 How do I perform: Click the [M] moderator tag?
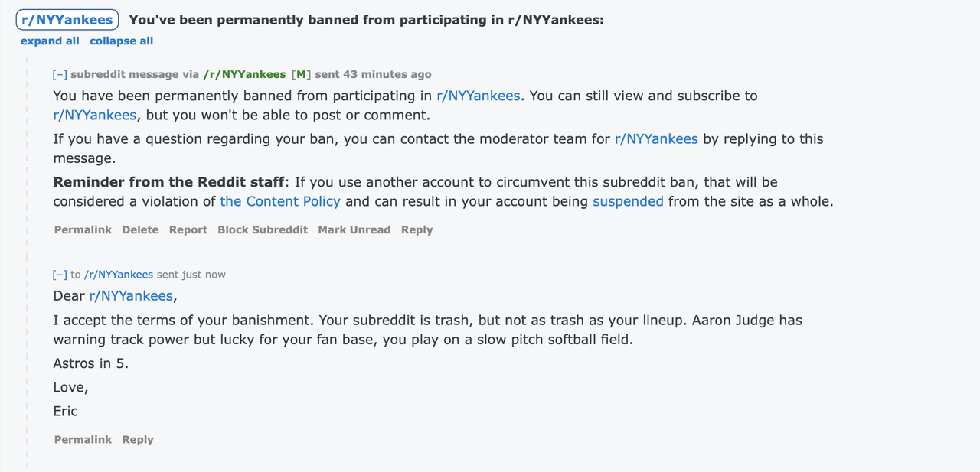click(x=301, y=74)
